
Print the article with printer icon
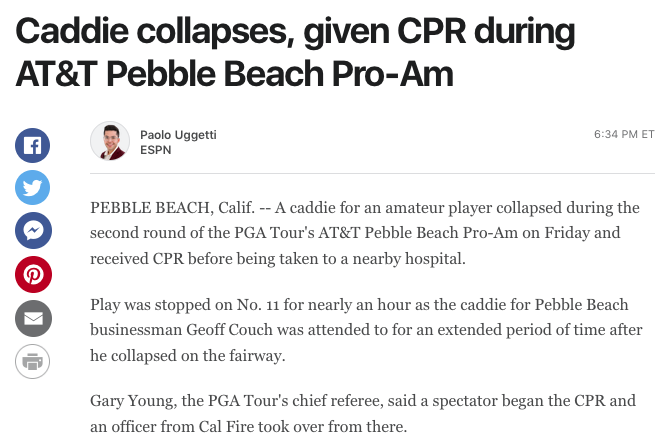33,360
